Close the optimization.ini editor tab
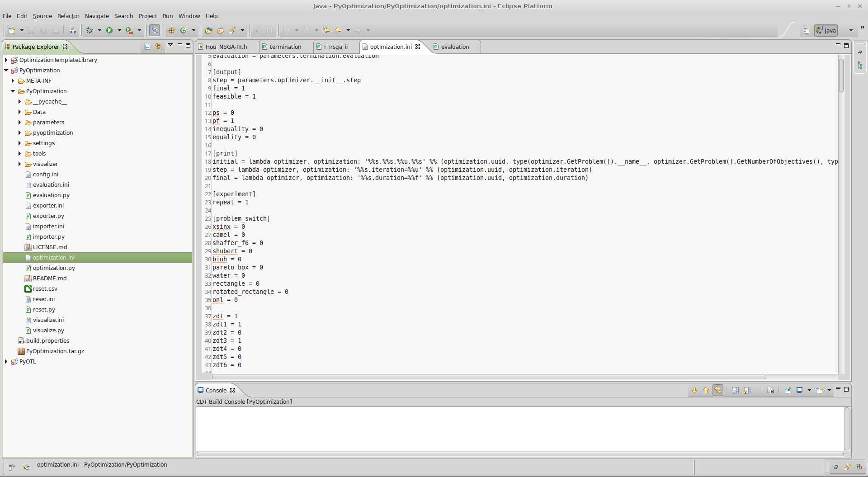 (418, 47)
